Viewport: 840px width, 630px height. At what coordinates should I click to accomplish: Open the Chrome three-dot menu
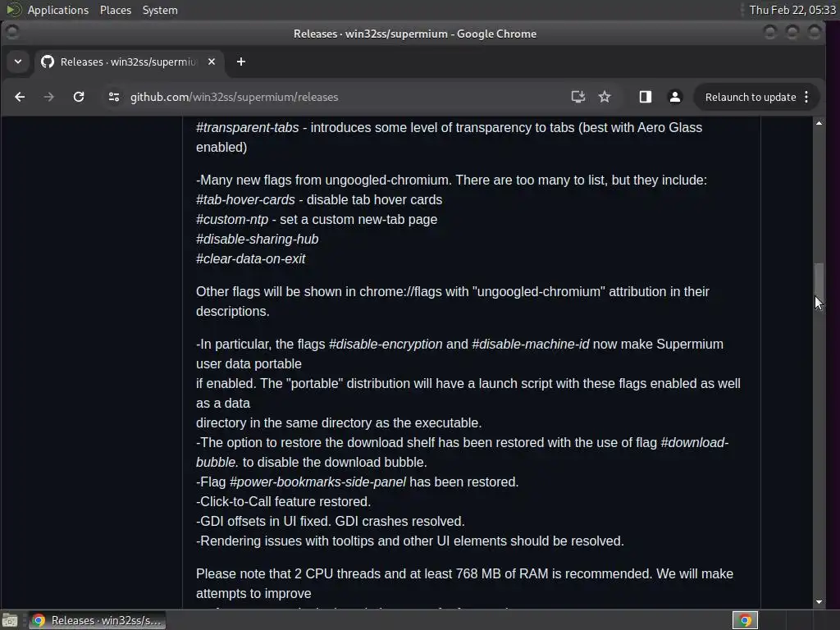pyautogui.click(x=807, y=97)
